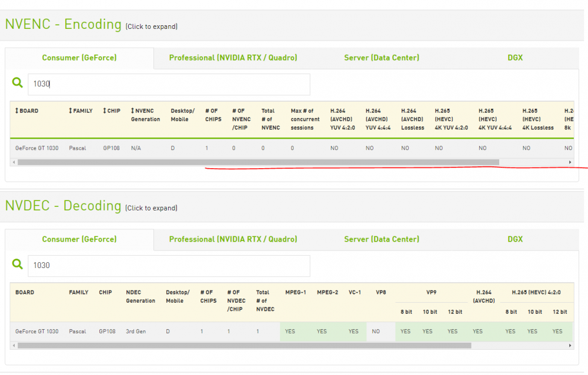
Task: Select the Consumer (GeForce) tab under NVDEC
Action: pyautogui.click(x=79, y=239)
